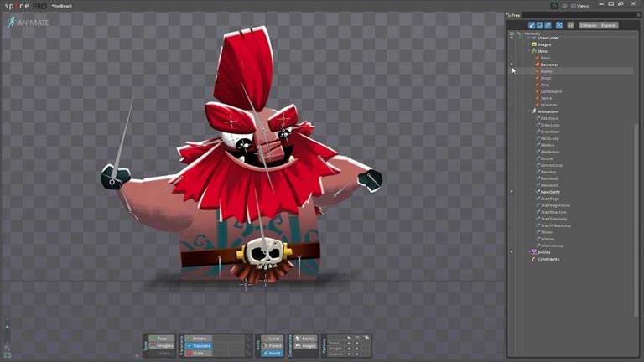The height and width of the screenshot is (362, 644).
Task: Select the Pose tool
Action: tap(161, 339)
